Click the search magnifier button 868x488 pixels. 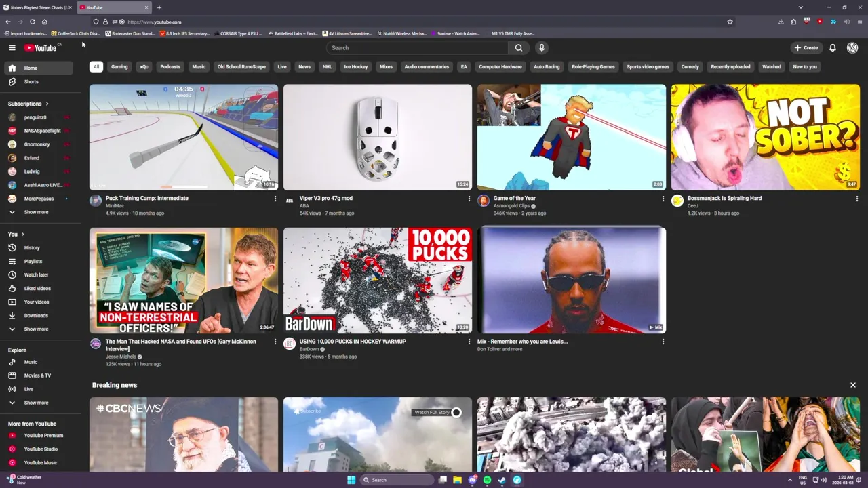pos(519,47)
